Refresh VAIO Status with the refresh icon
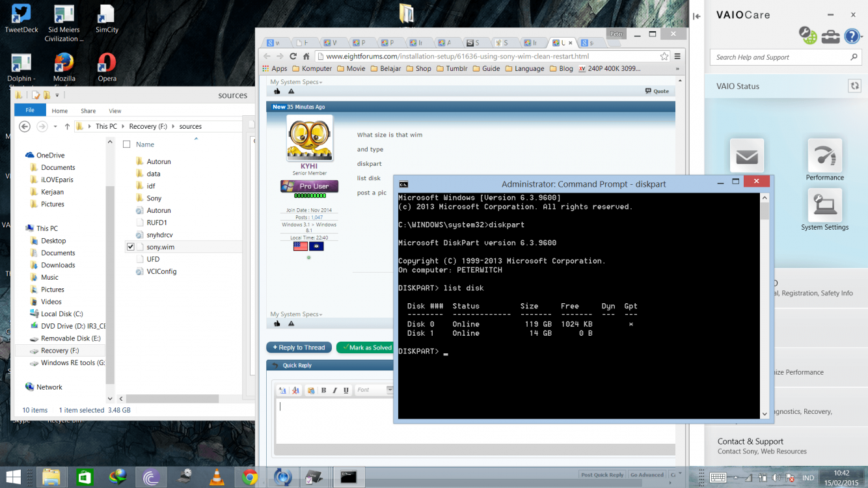The width and height of the screenshot is (868, 488). 854,86
